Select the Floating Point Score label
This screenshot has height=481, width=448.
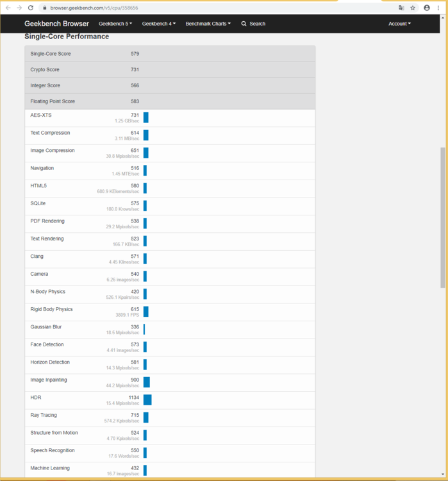pyautogui.click(x=53, y=101)
